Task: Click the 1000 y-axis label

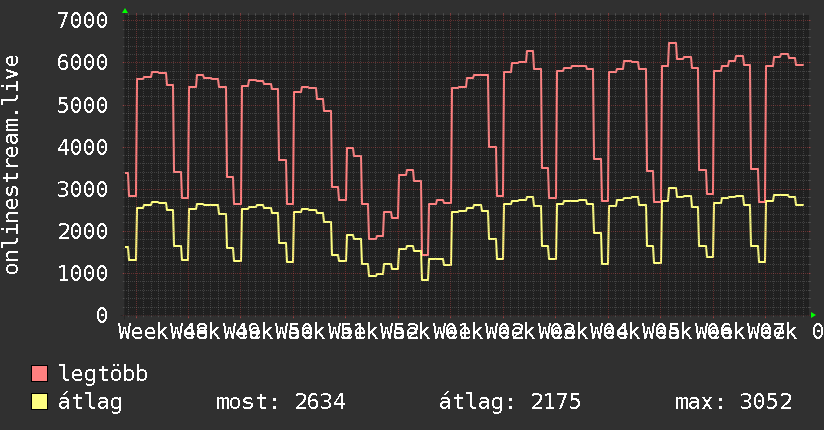Action: point(83,273)
